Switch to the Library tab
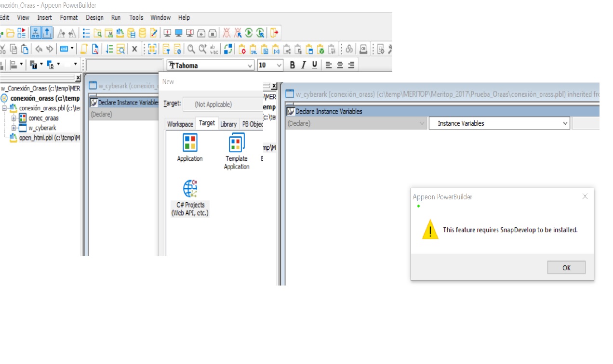Screen dimensions: 613x364 228,124
